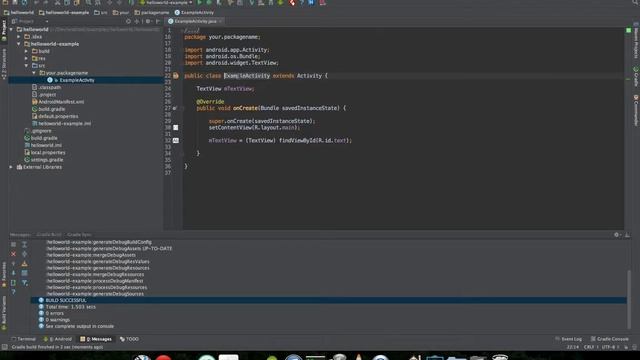640x360 pixels.
Task: Click layout gutter icon on line 30
Action: [176, 127]
